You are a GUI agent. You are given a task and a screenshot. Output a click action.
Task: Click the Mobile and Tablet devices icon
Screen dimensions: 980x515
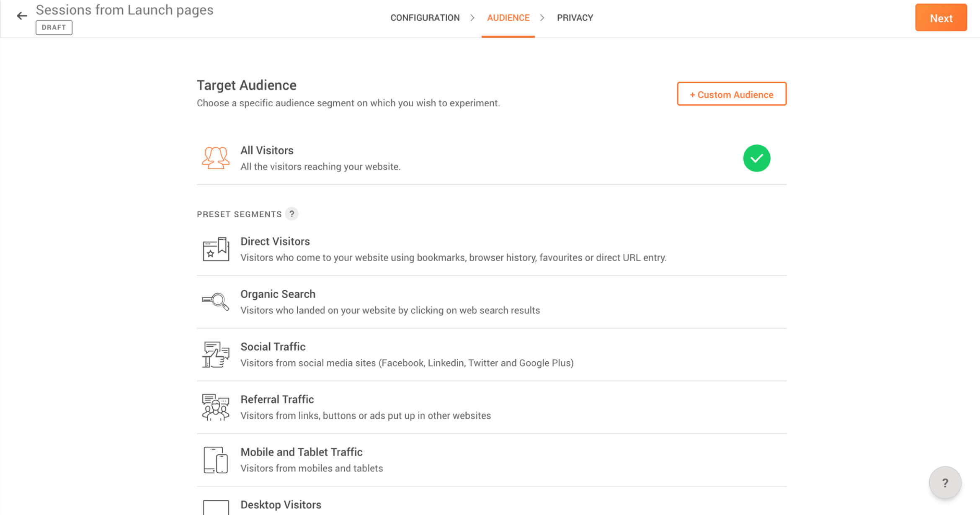click(216, 460)
